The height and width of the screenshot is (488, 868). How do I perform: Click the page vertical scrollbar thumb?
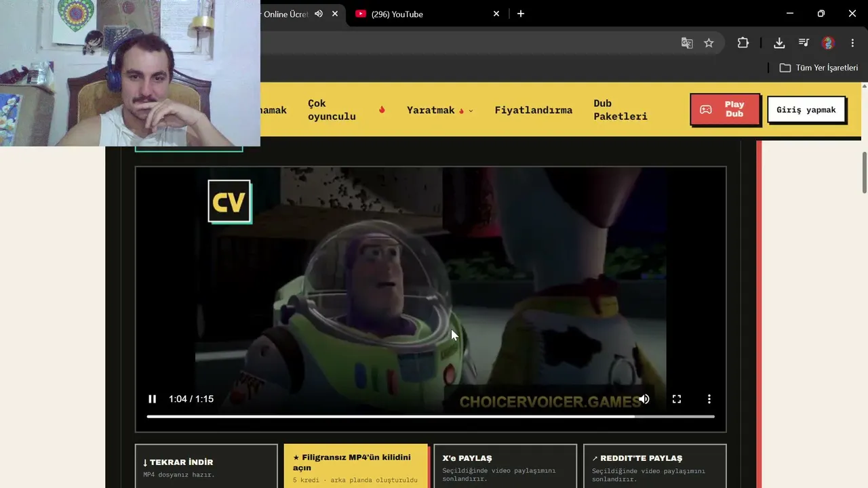[x=865, y=173]
